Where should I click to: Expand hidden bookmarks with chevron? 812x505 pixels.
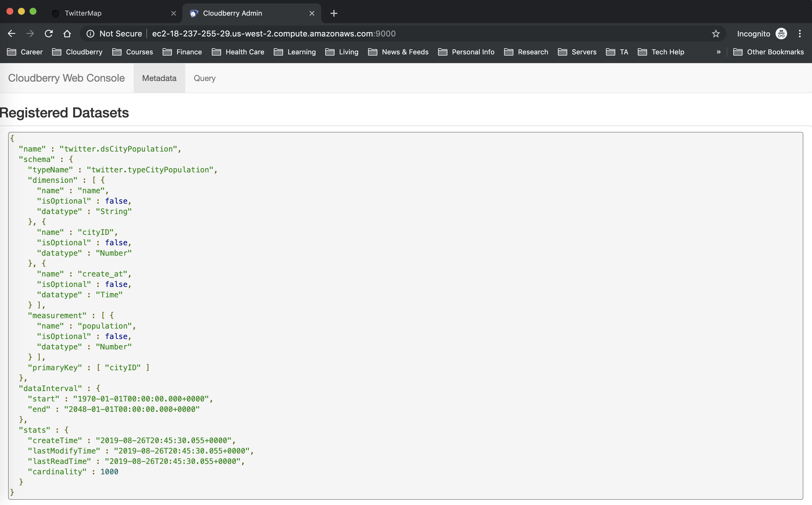click(x=719, y=52)
